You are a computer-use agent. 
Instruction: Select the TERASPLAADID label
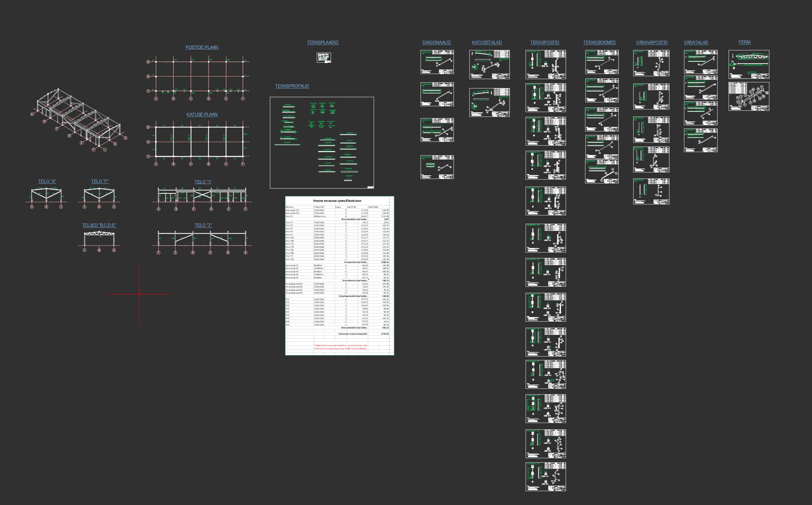(322, 42)
